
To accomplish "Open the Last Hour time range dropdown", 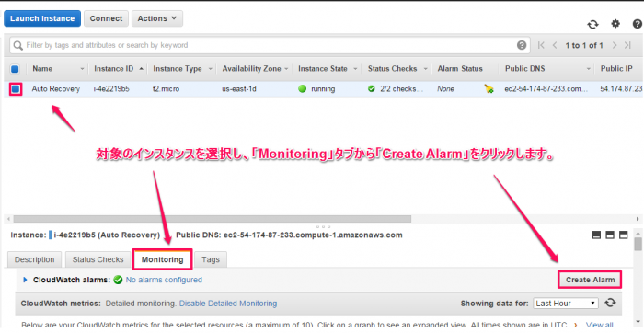I will [x=566, y=304].
